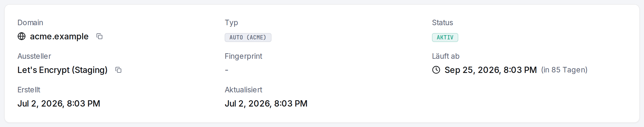Click the expiry date Sep 25, 2026
The height and width of the screenshot is (127, 644).
point(491,70)
